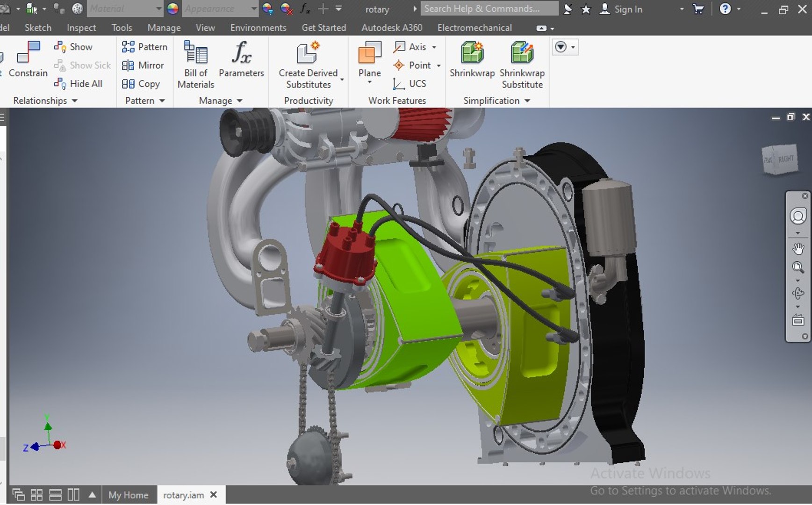Viewport: 812px width, 505px height.
Task: Open the Appearance combo box
Action: (220, 8)
